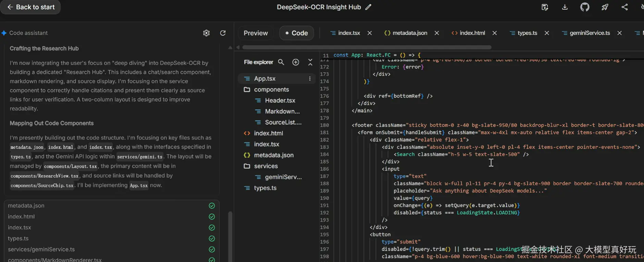Click the horizontal tab scrollbar
This screenshot has height=262, width=644.
pos(367,47)
